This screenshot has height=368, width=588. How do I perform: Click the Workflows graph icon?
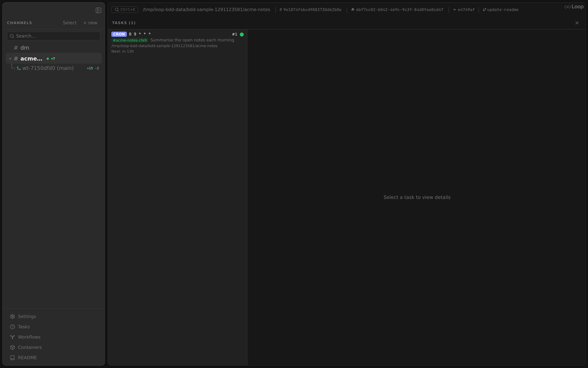point(13,337)
